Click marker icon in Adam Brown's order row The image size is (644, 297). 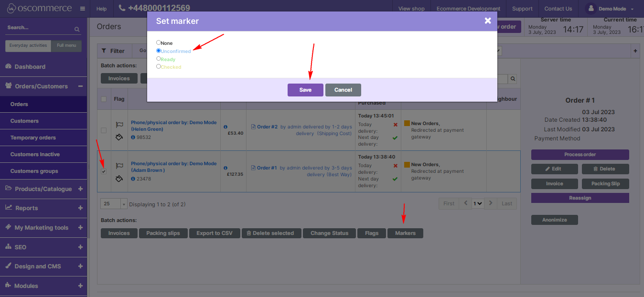click(x=119, y=179)
